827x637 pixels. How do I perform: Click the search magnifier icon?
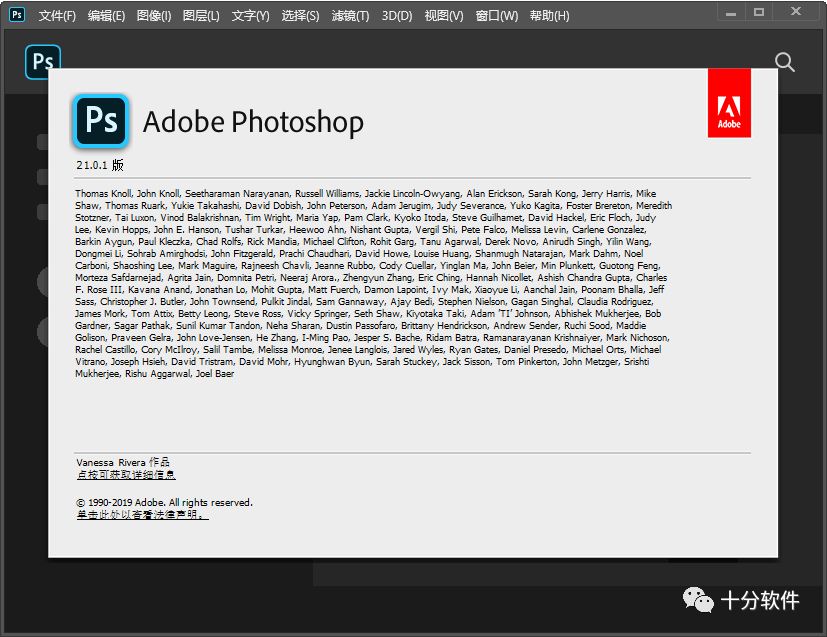pyautogui.click(x=784, y=62)
